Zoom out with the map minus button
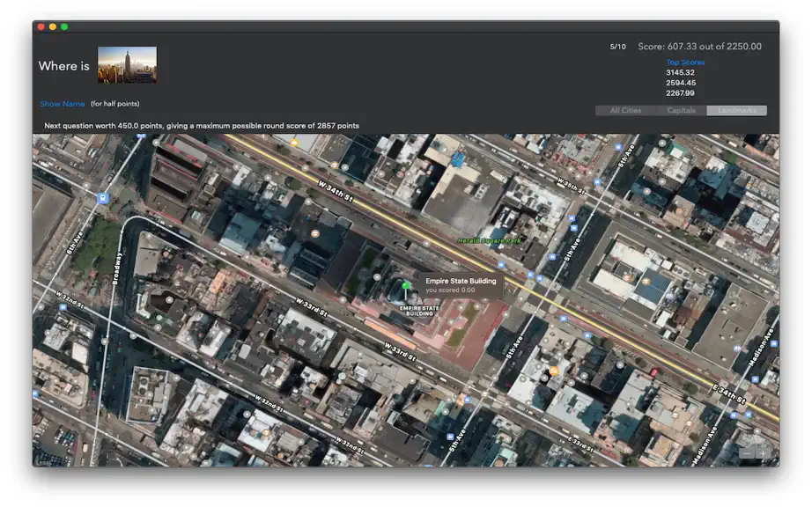Image resolution: width=812 pixels, height=507 pixels. tap(746, 453)
